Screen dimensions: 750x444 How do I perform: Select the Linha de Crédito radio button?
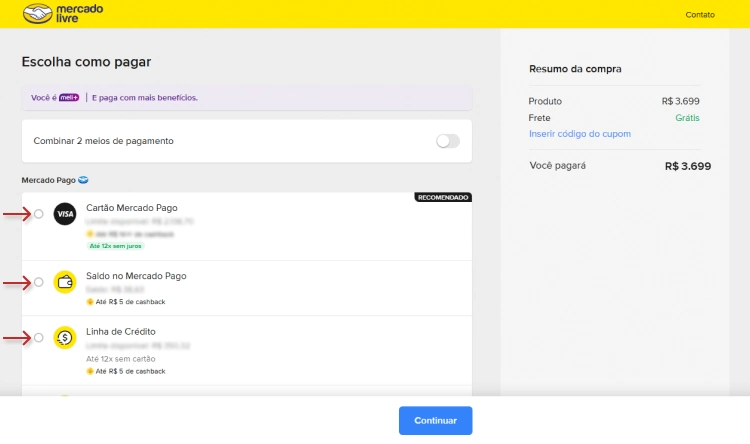click(x=39, y=337)
